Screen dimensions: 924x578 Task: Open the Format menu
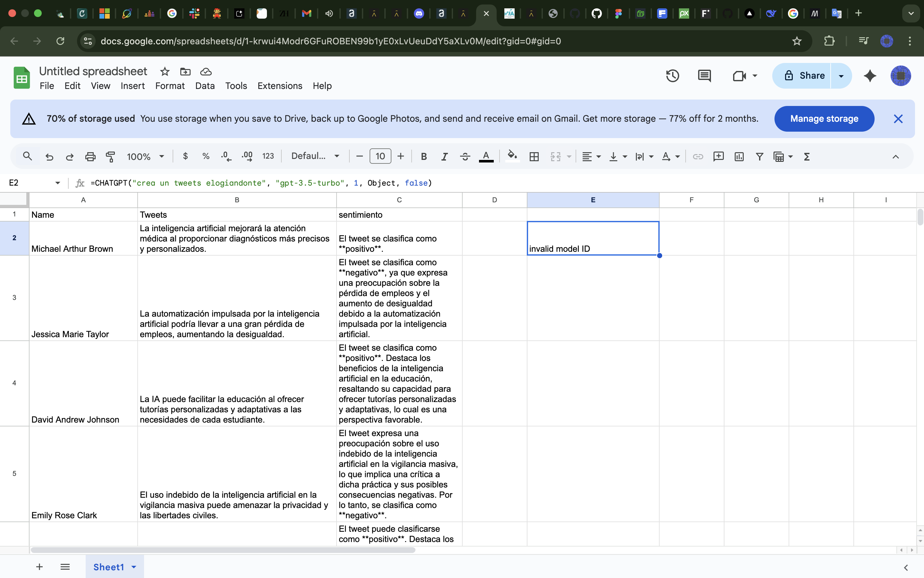click(x=170, y=86)
